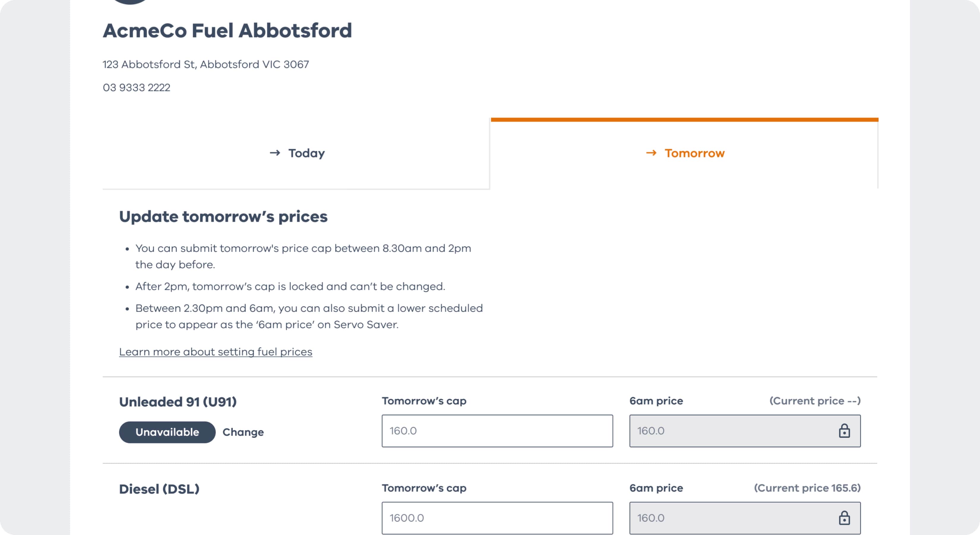Focus the Diesel Tomorrow's cap field
The height and width of the screenshot is (535, 980).
[497, 518]
